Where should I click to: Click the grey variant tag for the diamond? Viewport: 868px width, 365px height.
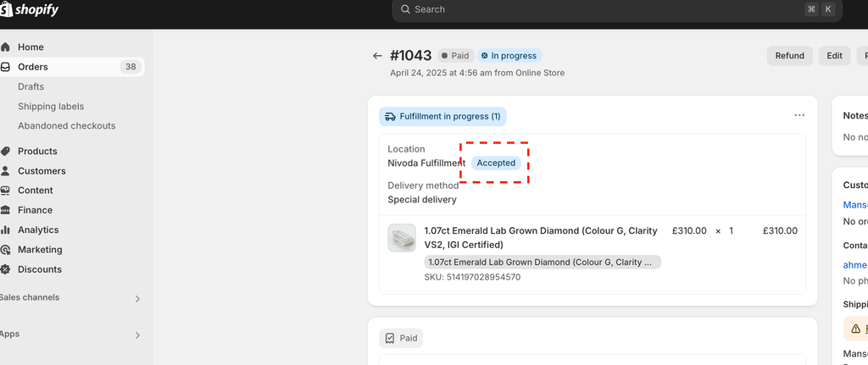pyautogui.click(x=542, y=263)
